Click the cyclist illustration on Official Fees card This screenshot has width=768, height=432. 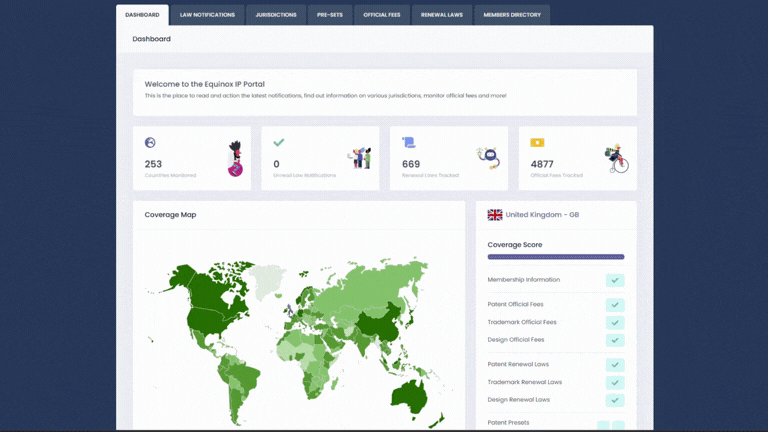click(x=617, y=159)
